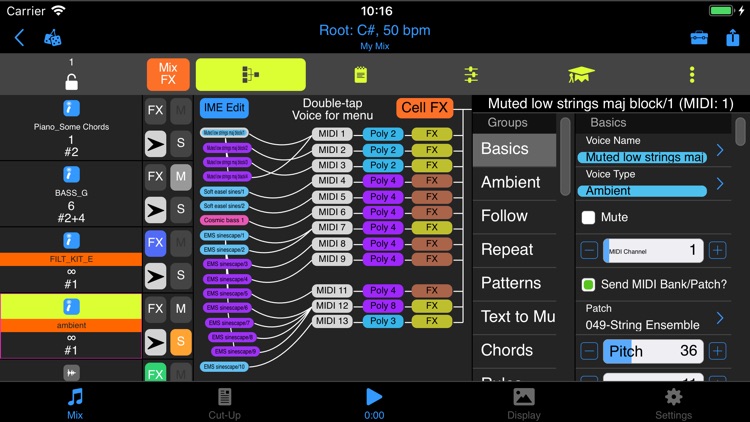Select Cosmic bass 1 voice

click(224, 221)
